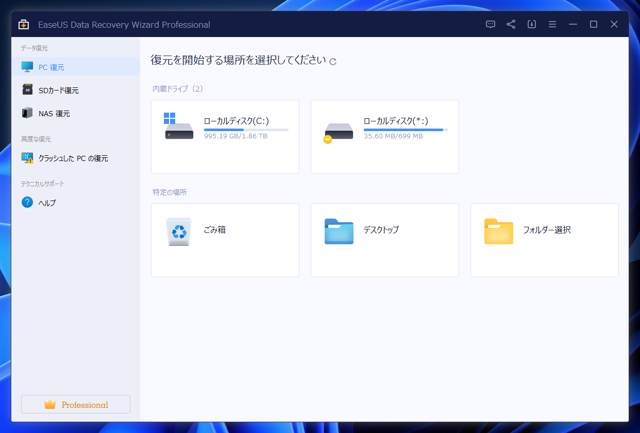Screen dimensions: 640x433
Task: Click the データ復元 sidebar heading
Action: point(34,48)
